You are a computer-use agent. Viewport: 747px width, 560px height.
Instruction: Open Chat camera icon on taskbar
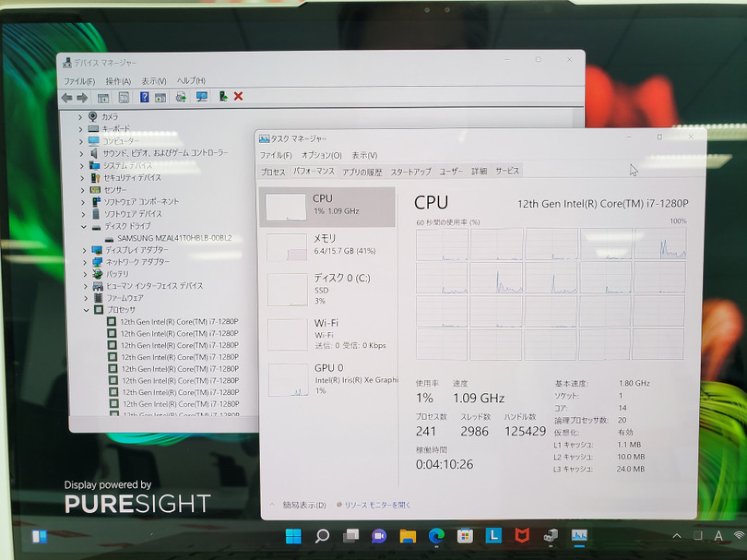[379, 536]
